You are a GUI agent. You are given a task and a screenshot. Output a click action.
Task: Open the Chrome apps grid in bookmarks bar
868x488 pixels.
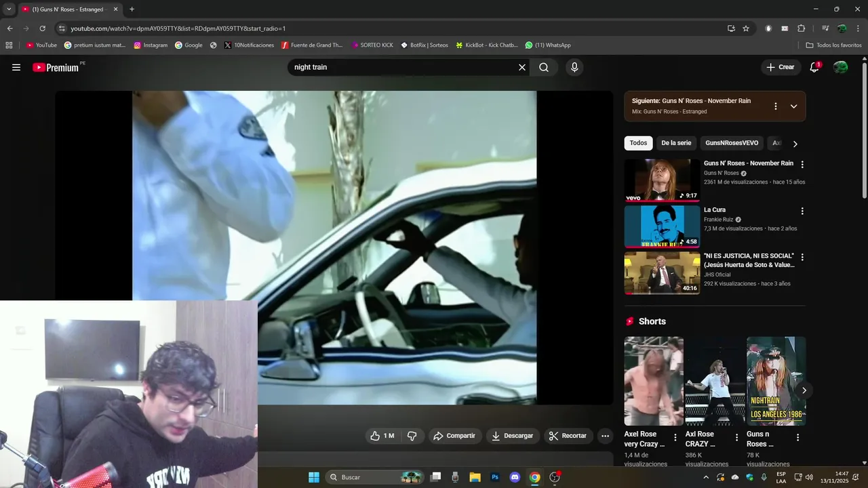pos(9,45)
